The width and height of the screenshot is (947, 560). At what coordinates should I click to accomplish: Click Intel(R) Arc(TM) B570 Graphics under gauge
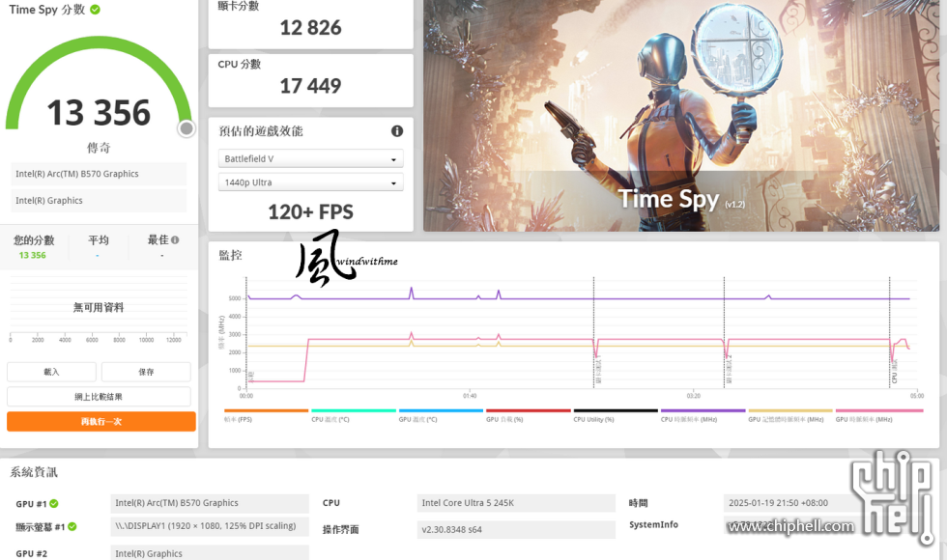(99, 174)
